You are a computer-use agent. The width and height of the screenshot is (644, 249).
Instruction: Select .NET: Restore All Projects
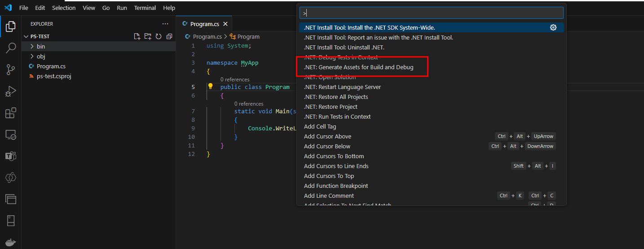tap(431, 97)
